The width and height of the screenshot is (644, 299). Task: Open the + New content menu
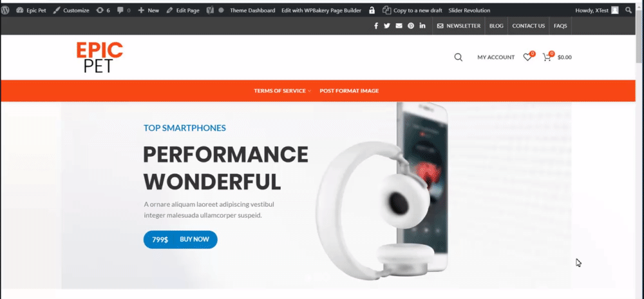coord(148,10)
